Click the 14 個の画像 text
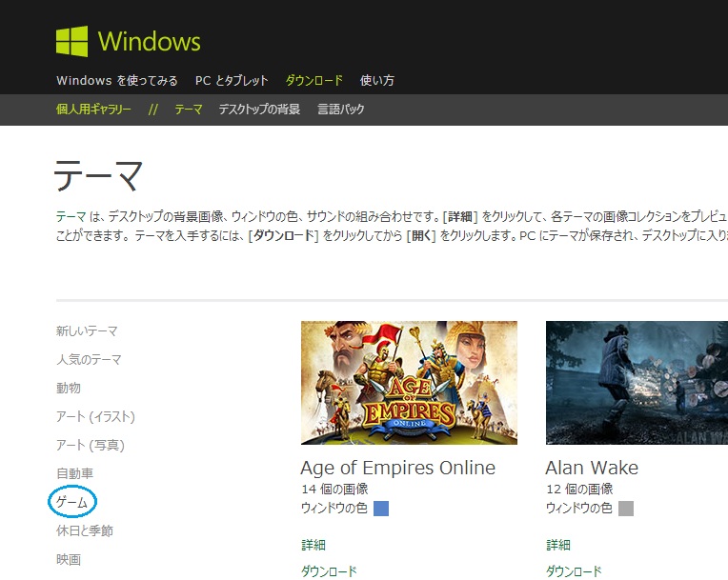The height and width of the screenshot is (580, 728). [334, 490]
